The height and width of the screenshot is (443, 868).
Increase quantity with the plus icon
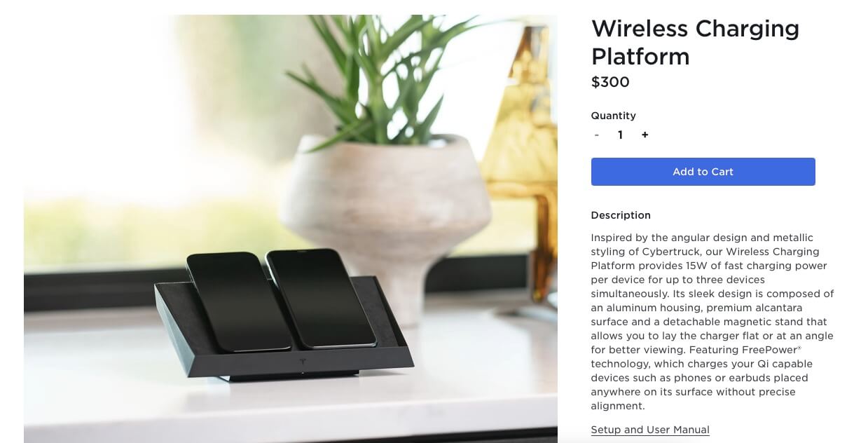point(645,135)
